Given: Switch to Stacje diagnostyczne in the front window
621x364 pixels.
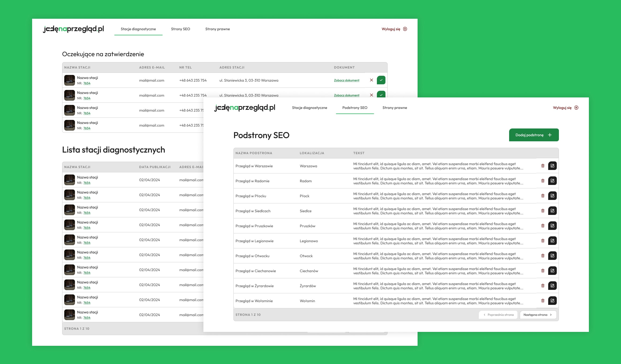Looking at the screenshot, I should 309,108.
